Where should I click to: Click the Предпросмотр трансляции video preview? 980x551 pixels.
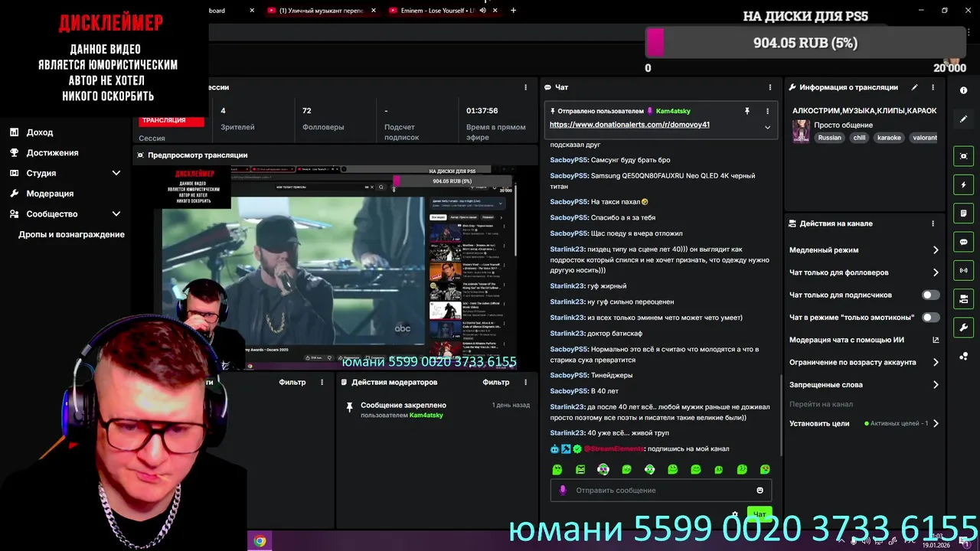(335, 267)
